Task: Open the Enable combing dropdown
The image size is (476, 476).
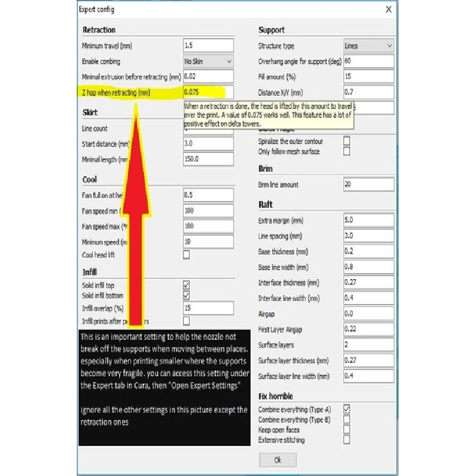Action: click(x=208, y=61)
